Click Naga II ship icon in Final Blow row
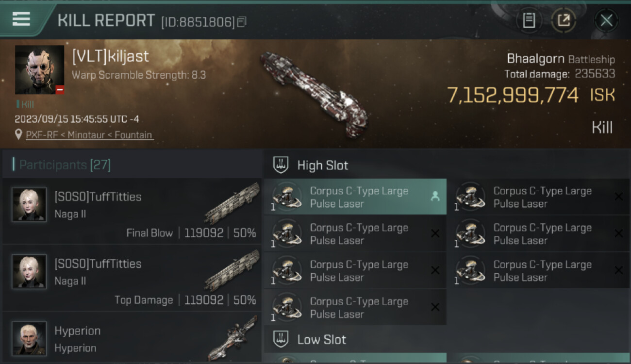 click(x=232, y=203)
